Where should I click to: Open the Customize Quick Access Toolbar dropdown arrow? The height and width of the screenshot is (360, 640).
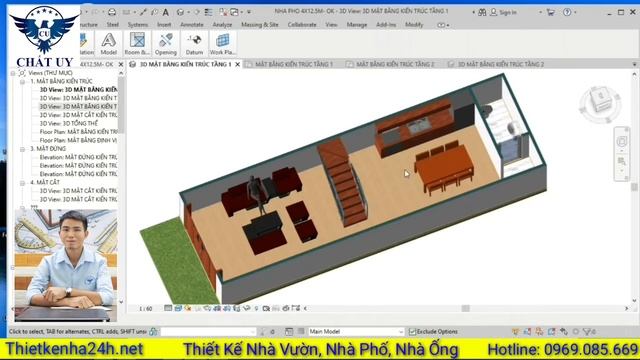click(249, 12)
